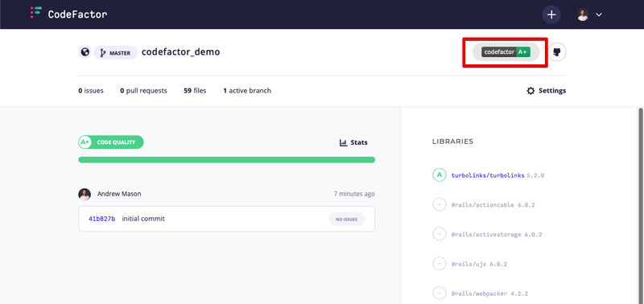
Task: Open the 59 files link
Action: 195,91
